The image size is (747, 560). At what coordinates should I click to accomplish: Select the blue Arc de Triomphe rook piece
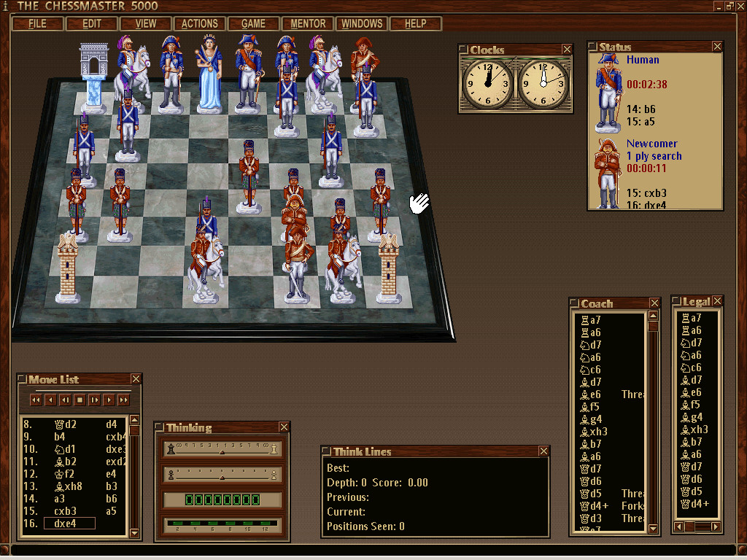pos(94,79)
